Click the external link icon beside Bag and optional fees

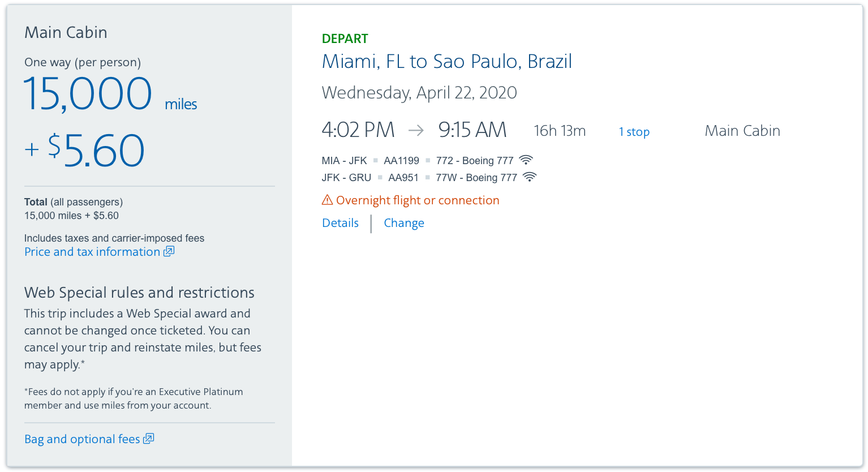(148, 439)
